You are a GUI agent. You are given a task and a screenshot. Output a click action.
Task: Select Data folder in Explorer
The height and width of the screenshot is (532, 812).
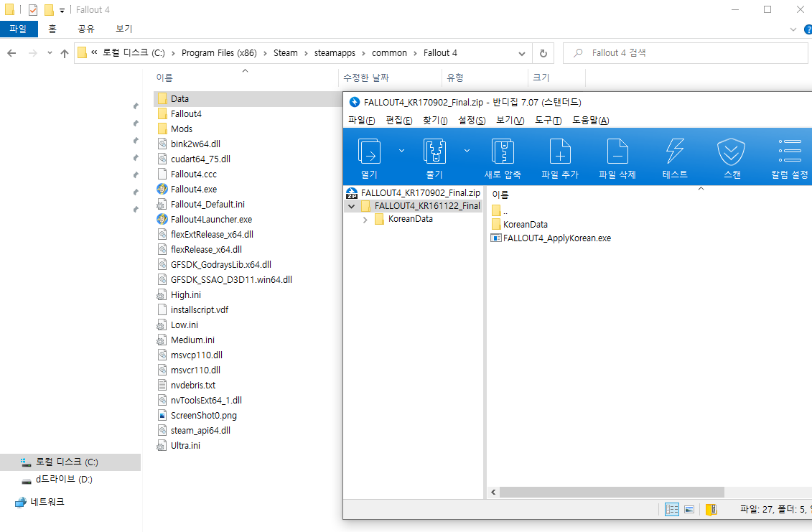tap(179, 98)
